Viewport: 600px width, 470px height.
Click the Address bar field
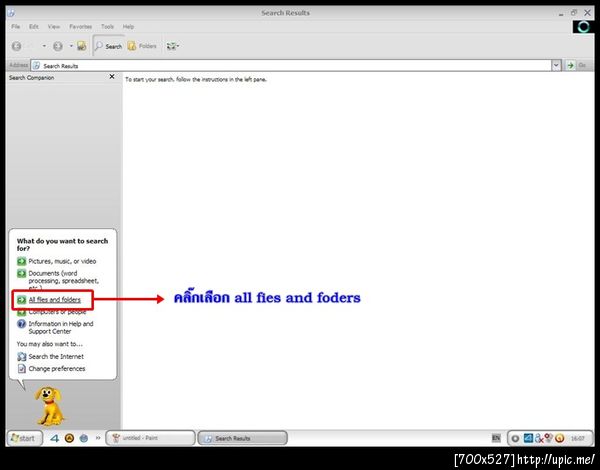coord(291,66)
